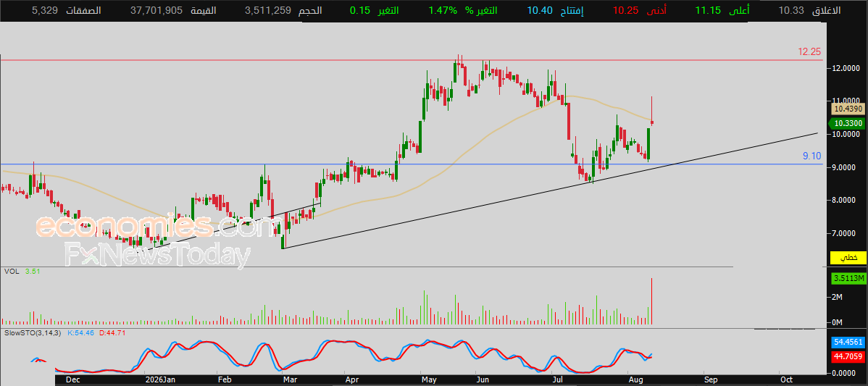The width and height of the screenshot is (868, 386).
Task: Click the May marker on the time axis
Action: [429, 380]
